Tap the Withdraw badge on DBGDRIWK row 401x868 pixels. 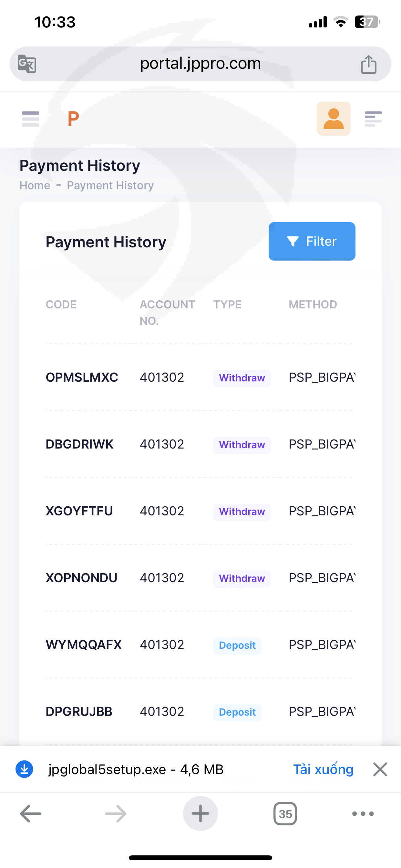click(x=242, y=445)
